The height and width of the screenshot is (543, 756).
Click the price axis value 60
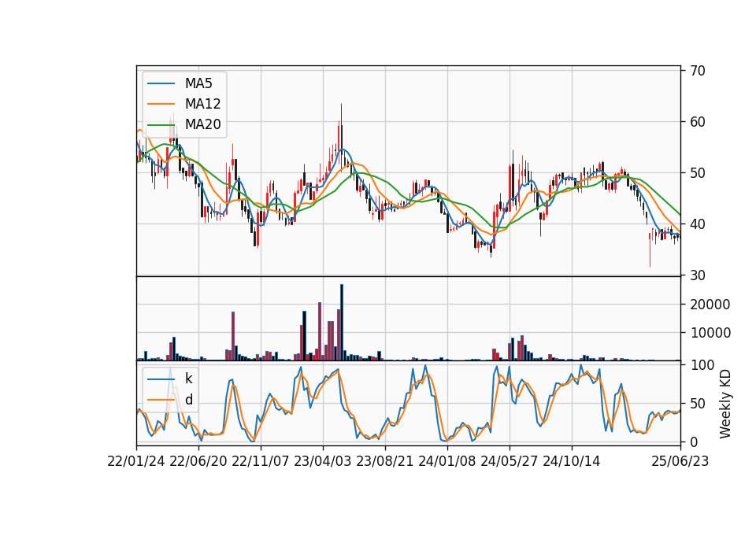click(697, 122)
